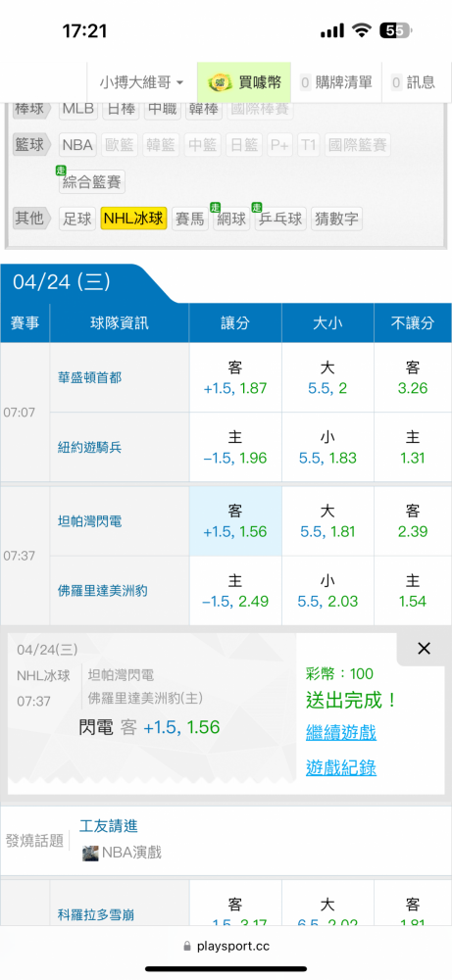Click the NBA演戲 author thumbnail
Image resolution: width=452 pixels, height=980 pixels.
click(90, 853)
